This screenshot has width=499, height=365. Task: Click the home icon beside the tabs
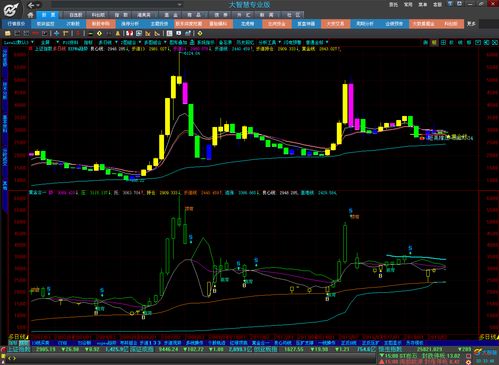pos(30,15)
